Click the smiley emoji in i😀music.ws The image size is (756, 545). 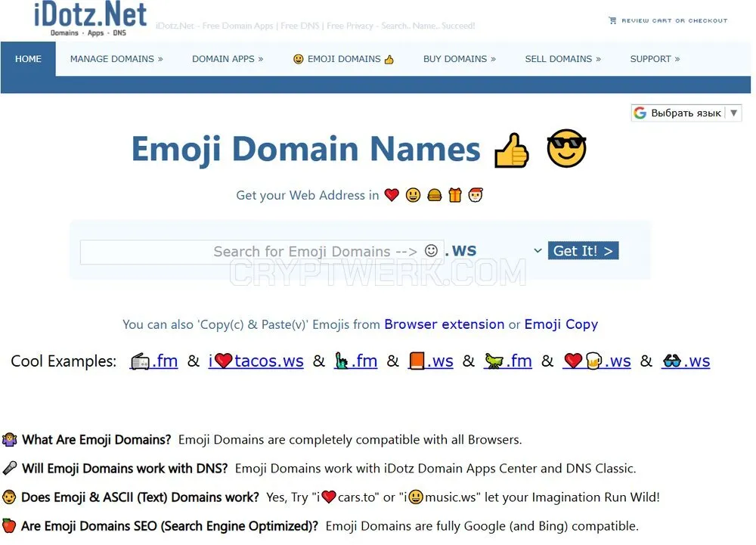point(416,497)
